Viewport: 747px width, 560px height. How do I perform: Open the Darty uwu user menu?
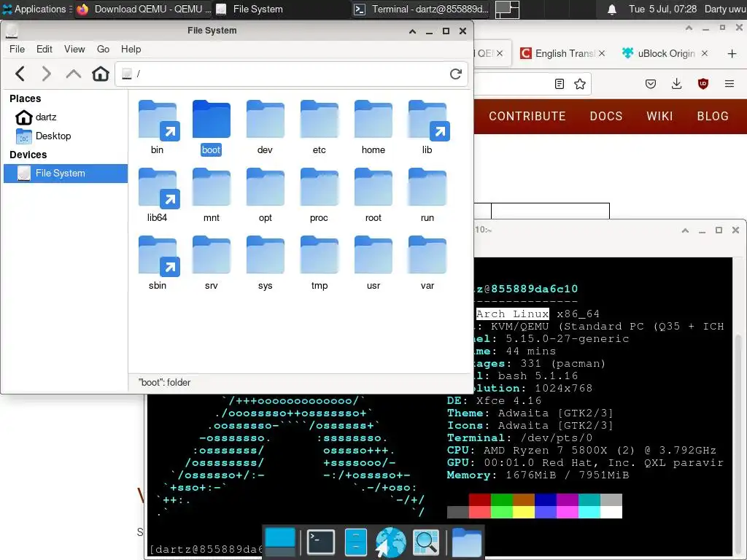tap(725, 9)
